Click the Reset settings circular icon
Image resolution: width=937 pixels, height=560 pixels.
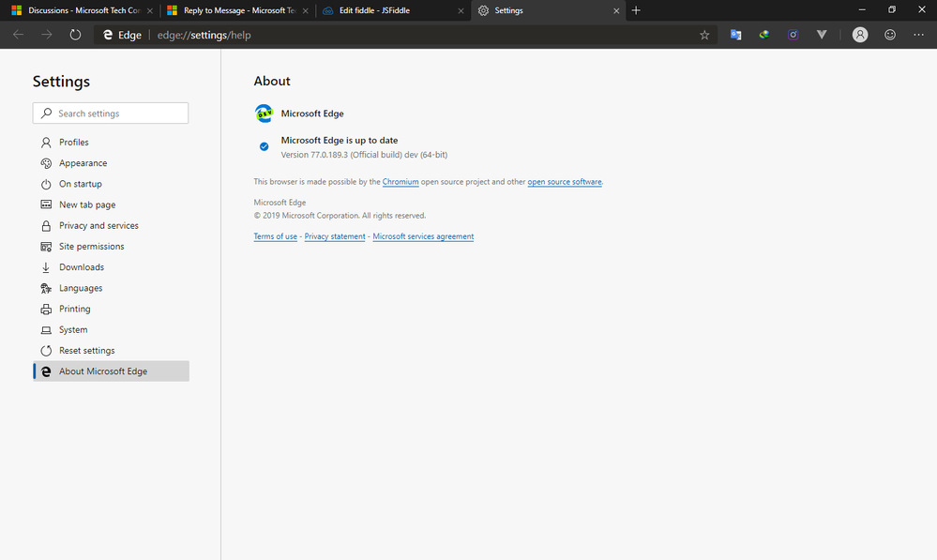coord(46,351)
